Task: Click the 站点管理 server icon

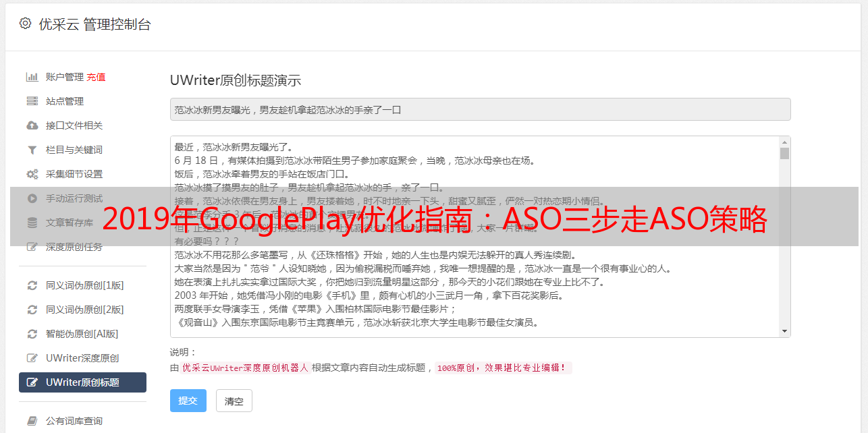Action: click(32, 101)
